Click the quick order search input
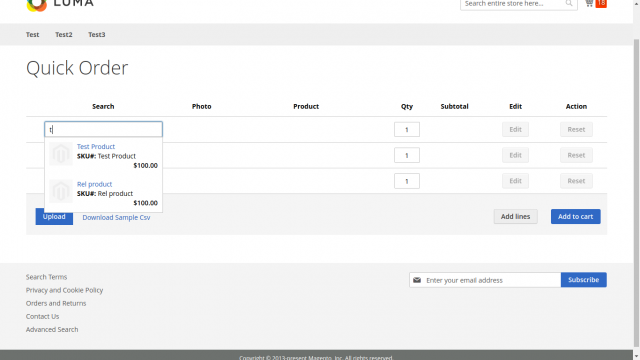 pos(103,129)
